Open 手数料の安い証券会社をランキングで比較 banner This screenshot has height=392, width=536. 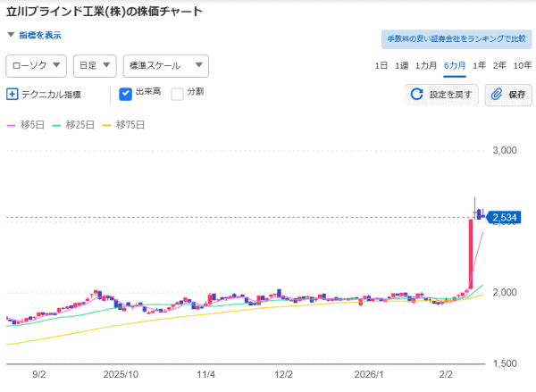pos(456,38)
